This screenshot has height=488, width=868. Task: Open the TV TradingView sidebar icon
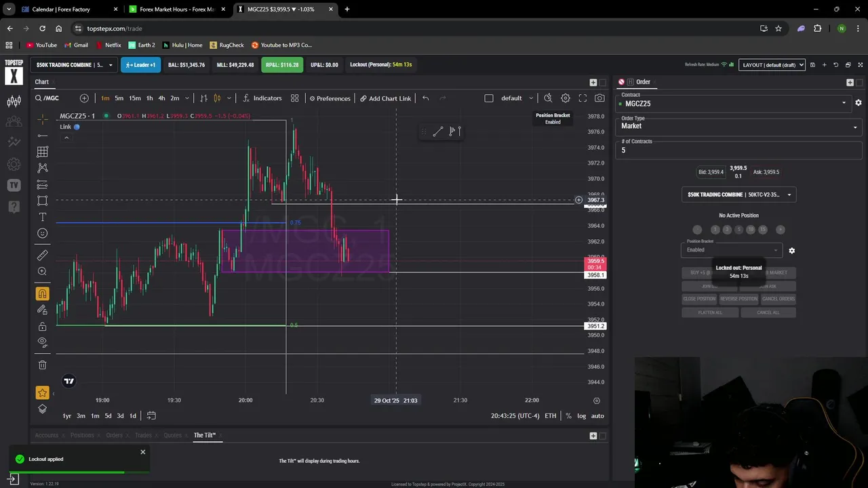14,185
